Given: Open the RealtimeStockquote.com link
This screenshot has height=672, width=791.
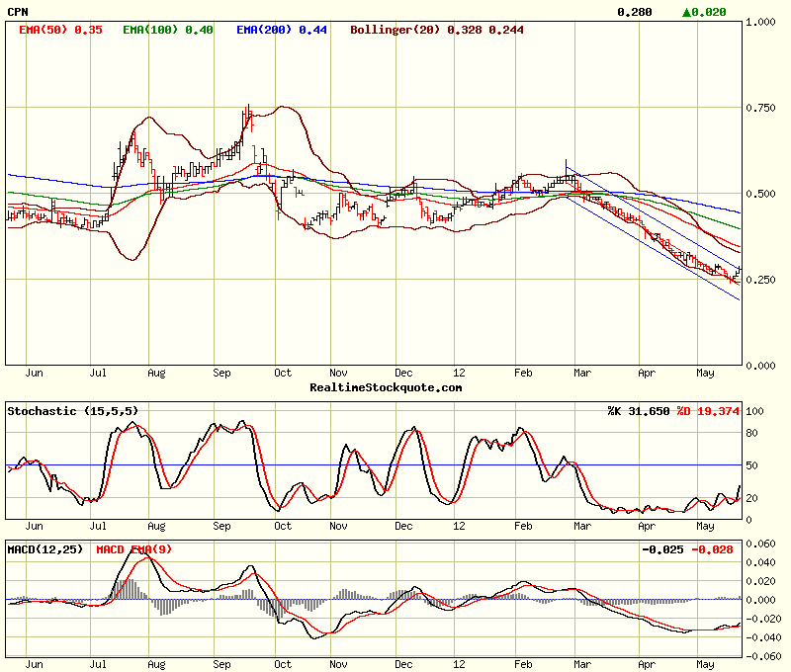Looking at the screenshot, I should pos(385,387).
